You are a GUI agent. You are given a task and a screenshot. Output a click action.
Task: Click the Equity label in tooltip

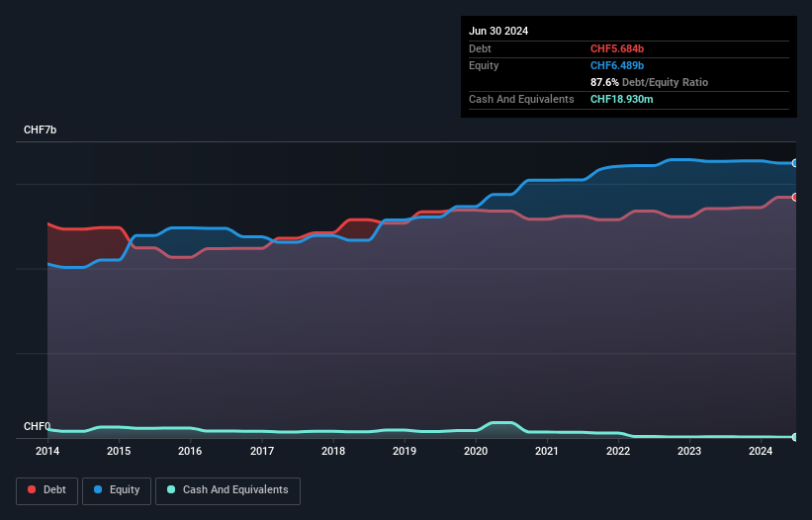484,65
